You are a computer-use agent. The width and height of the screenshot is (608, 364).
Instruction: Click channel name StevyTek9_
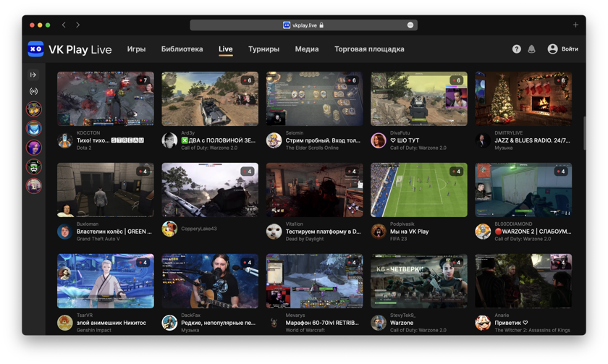402,316
